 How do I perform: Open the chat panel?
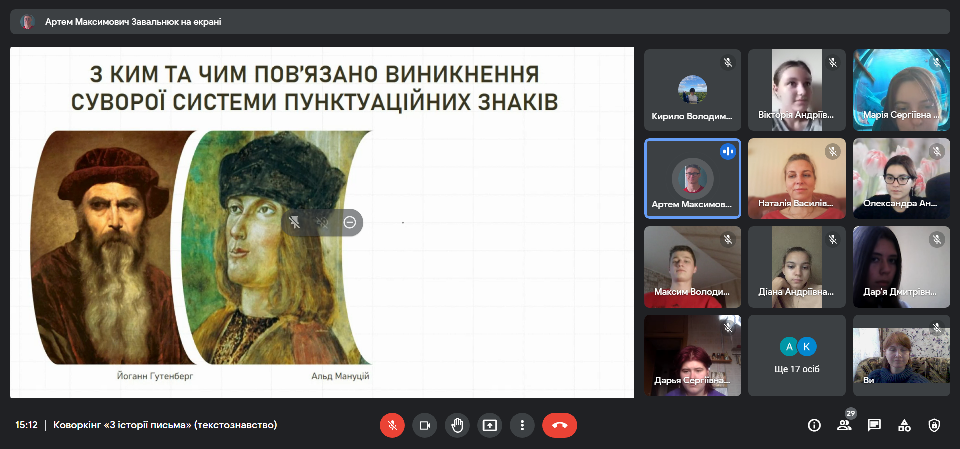874,425
